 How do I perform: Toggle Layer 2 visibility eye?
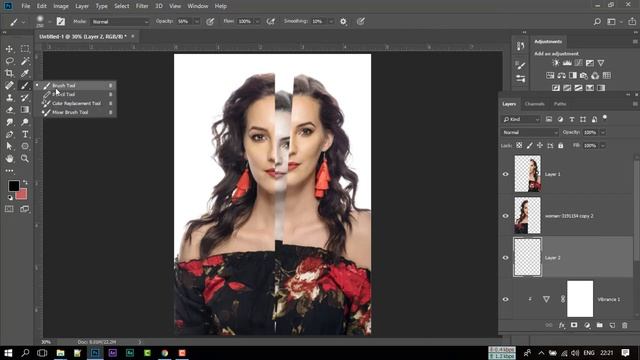(x=506, y=258)
